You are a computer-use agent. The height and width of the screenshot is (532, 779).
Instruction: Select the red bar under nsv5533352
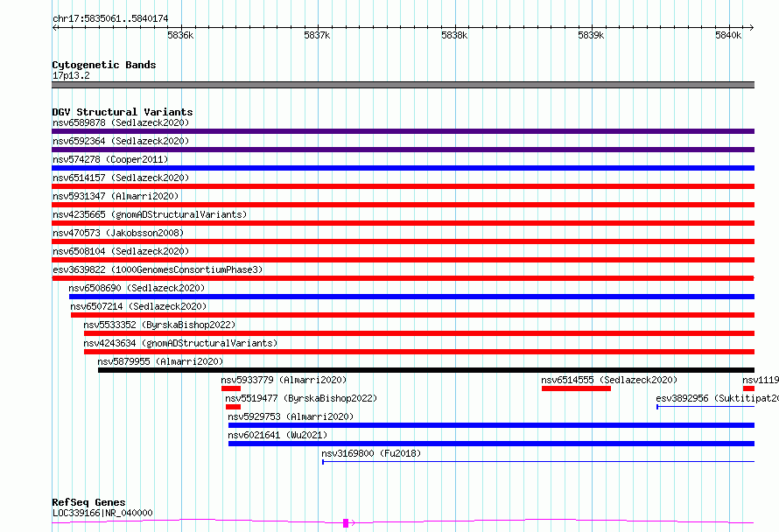[419, 333]
